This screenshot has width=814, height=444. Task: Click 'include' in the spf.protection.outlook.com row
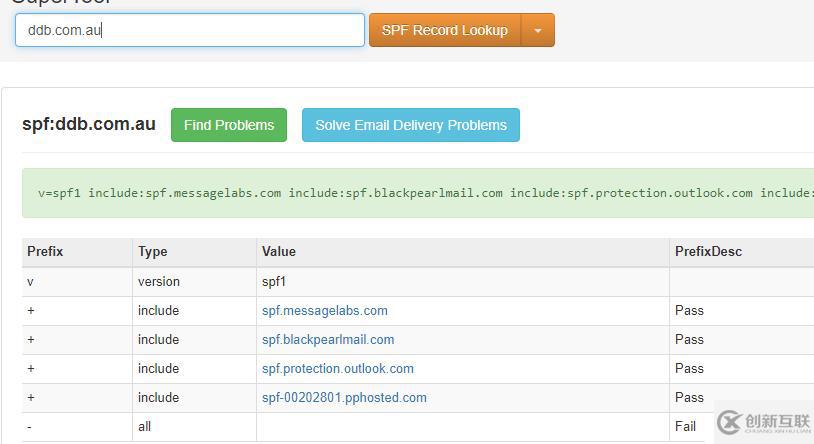click(158, 369)
